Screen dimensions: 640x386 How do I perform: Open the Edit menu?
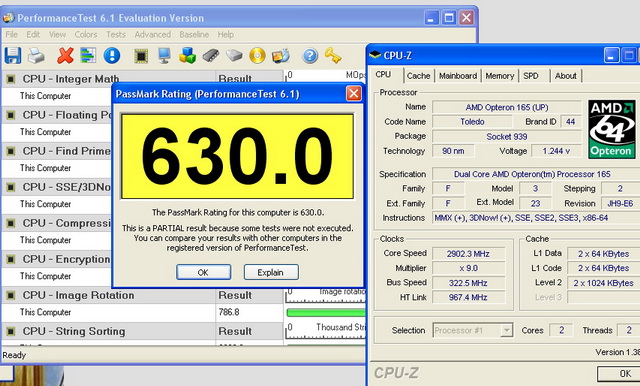[33, 35]
